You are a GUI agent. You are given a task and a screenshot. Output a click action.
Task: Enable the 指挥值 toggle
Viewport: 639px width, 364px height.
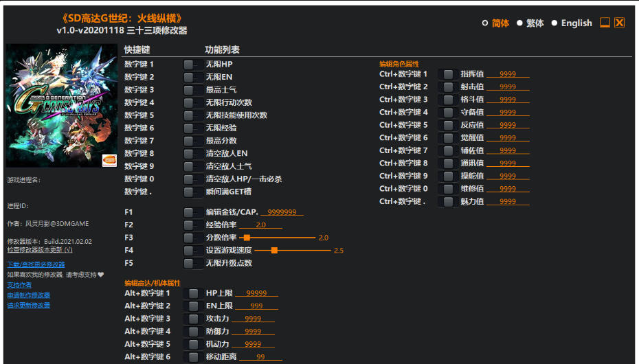click(x=447, y=74)
